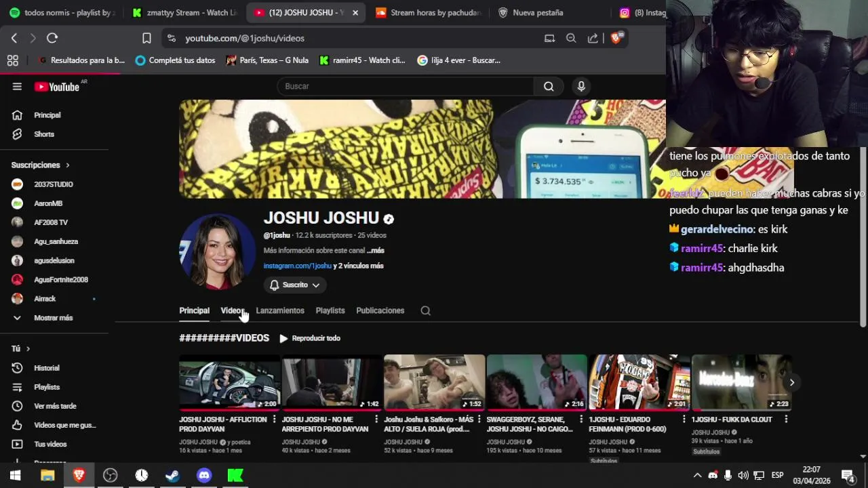Go back with browser back arrow

(x=14, y=38)
